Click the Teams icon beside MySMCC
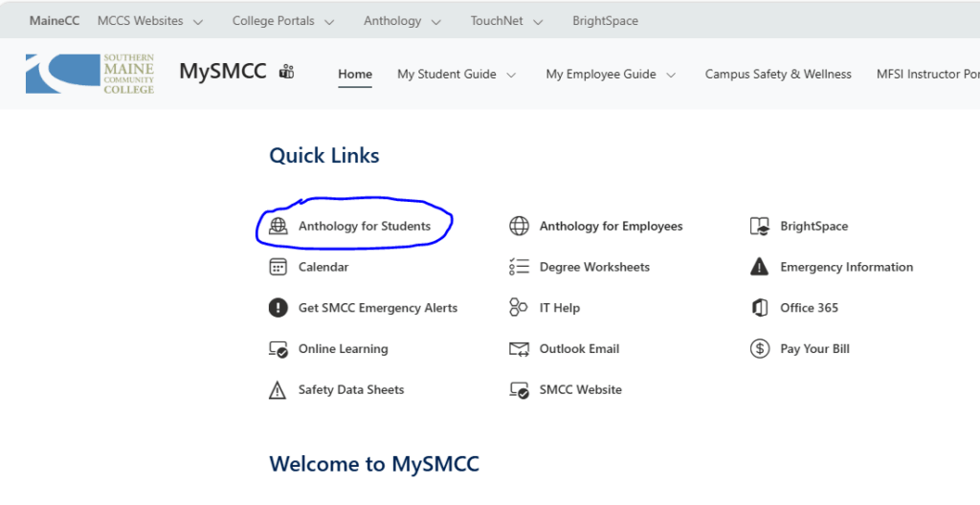Screen dimensions: 980x505 pyautogui.click(x=287, y=71)
